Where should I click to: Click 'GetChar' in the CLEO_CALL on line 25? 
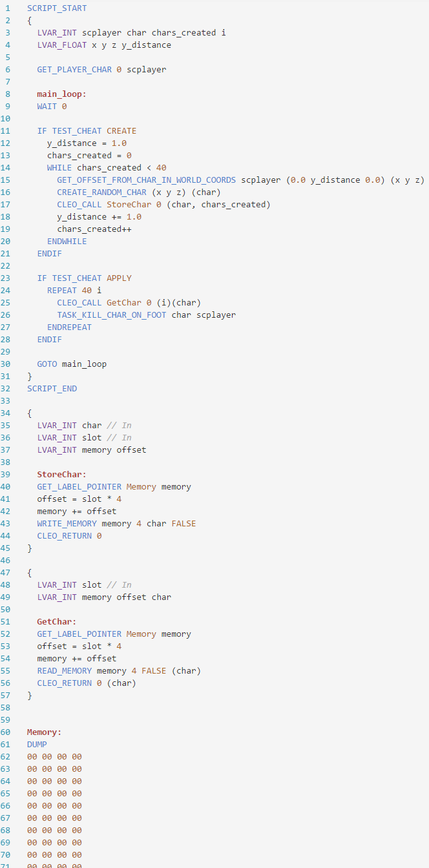[124, 303]
